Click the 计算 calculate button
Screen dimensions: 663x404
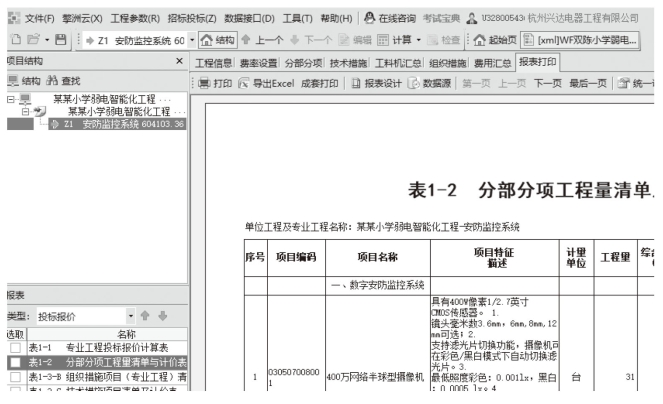tap(394, 40)
